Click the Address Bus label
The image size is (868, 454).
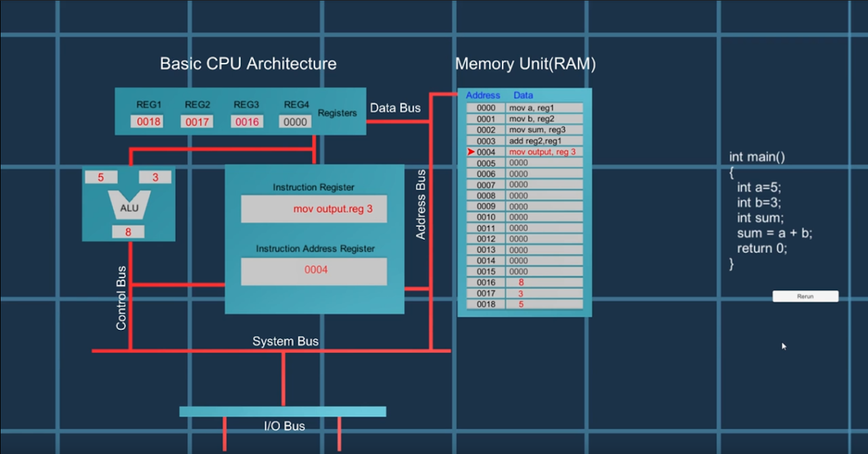coord(420,205)
